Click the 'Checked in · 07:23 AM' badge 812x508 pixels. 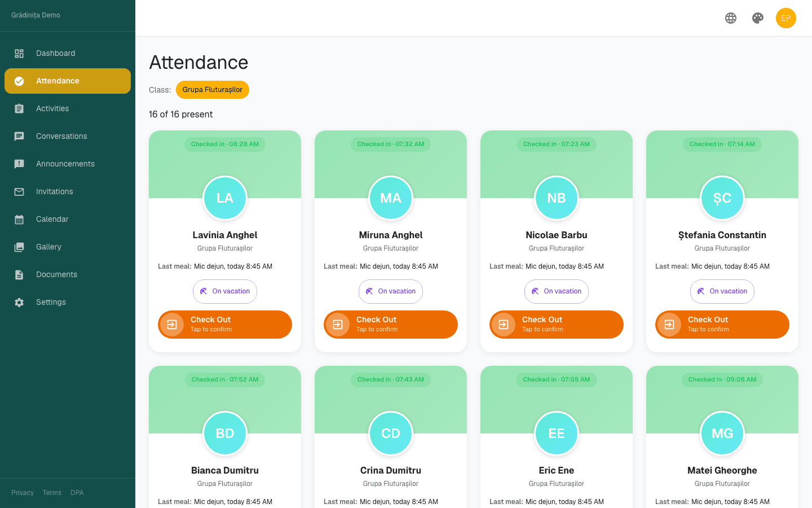pos(557,144)
